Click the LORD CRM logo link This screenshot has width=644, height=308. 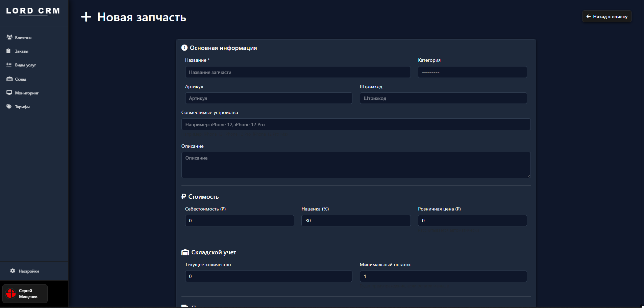click(33, 11)
